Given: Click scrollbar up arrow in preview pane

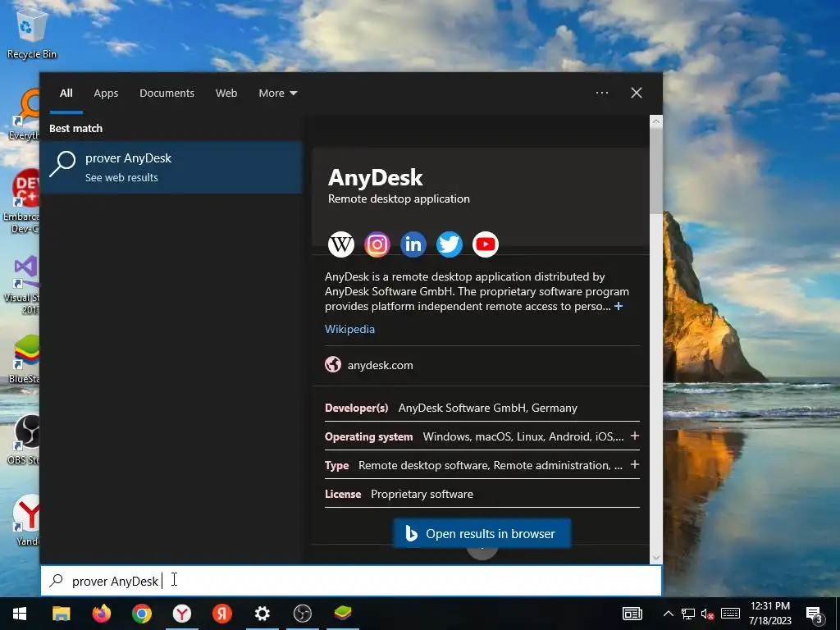Looking at the screenshot, I should coord(656,121).
